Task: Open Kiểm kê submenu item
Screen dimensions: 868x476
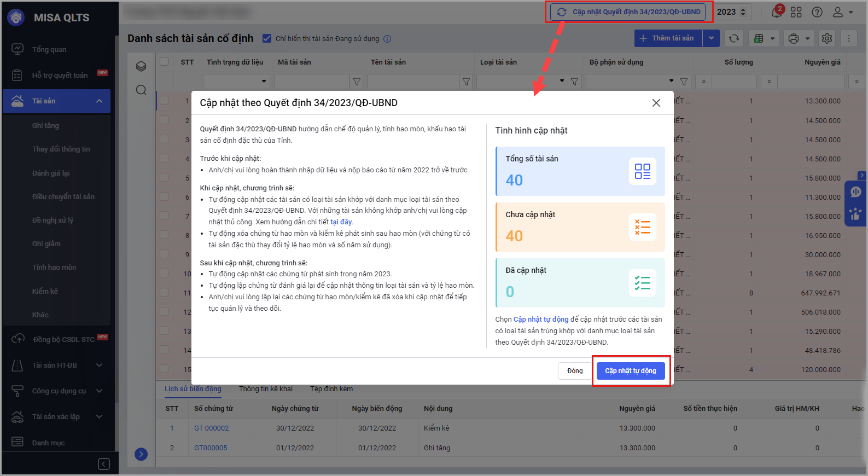Action: pyautogui.click(x=45, y=291)
